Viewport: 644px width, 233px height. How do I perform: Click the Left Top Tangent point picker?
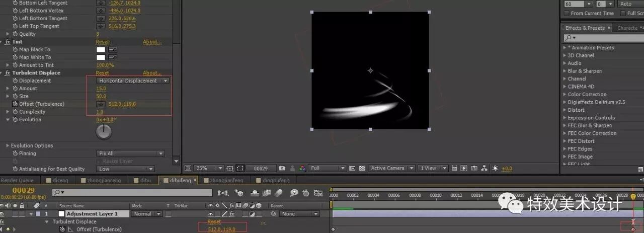[101, 26]
